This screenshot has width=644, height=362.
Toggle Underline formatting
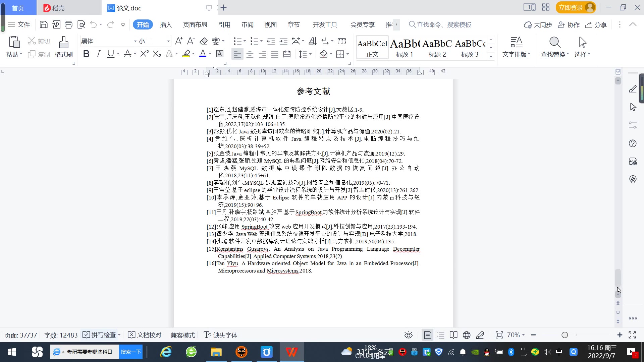pos(110,54)
